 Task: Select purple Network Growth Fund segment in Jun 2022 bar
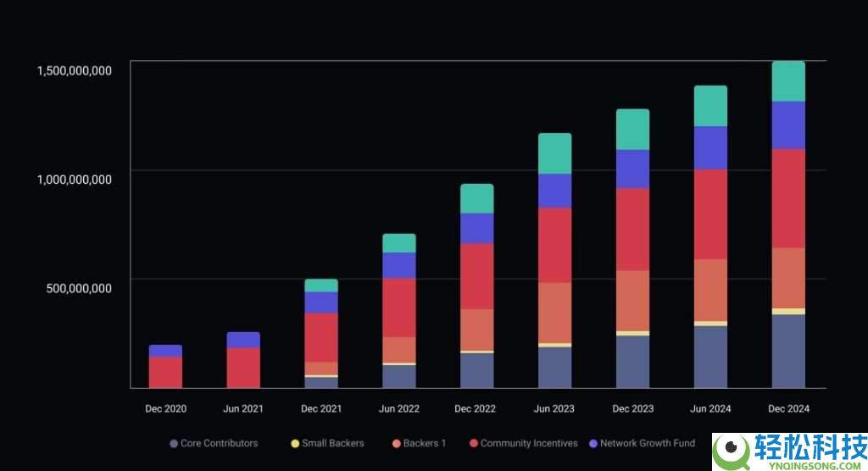point(399,266)
